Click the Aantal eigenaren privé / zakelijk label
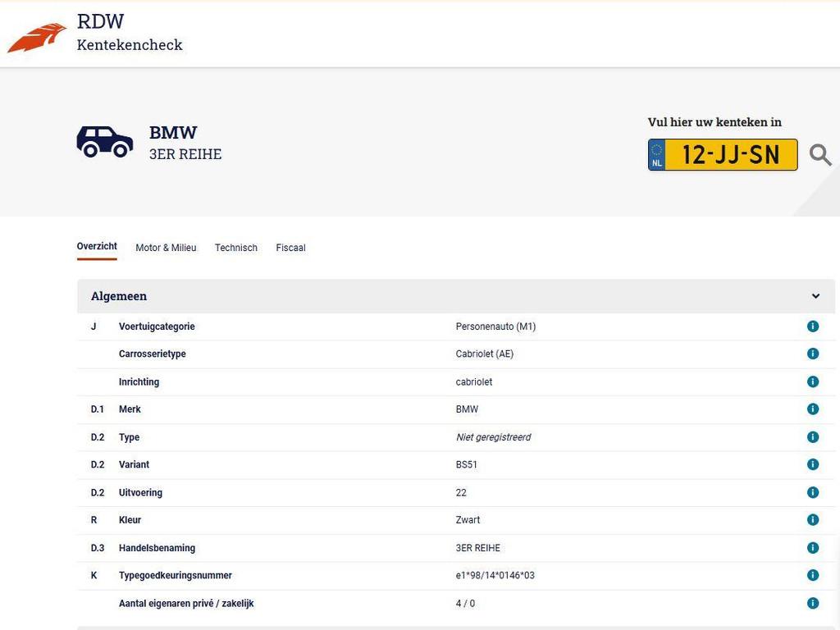This screenshot has width=840, height=630. coord(186,603)
